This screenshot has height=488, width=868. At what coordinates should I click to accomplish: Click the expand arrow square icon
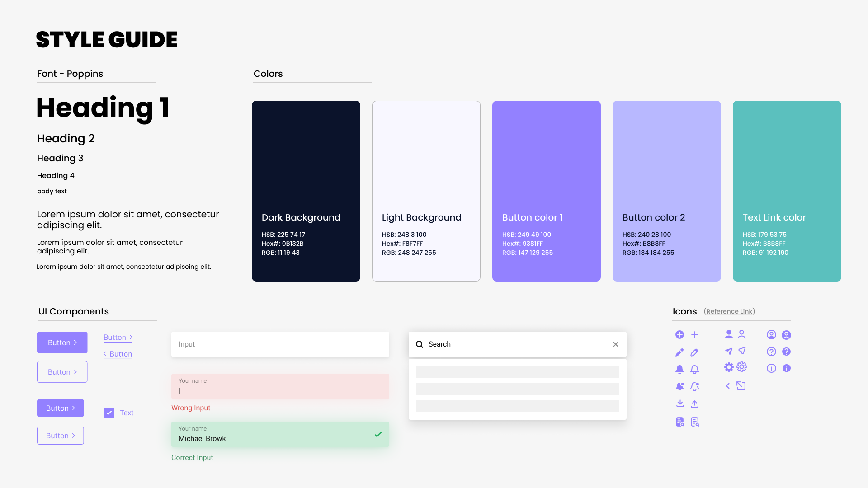[x=741, y=386]
